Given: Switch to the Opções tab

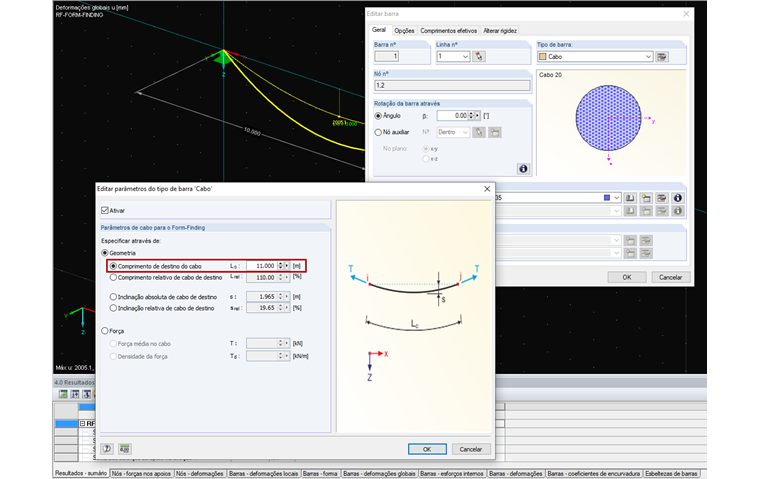Looking at the screenshot, I should tap(404, 31).
